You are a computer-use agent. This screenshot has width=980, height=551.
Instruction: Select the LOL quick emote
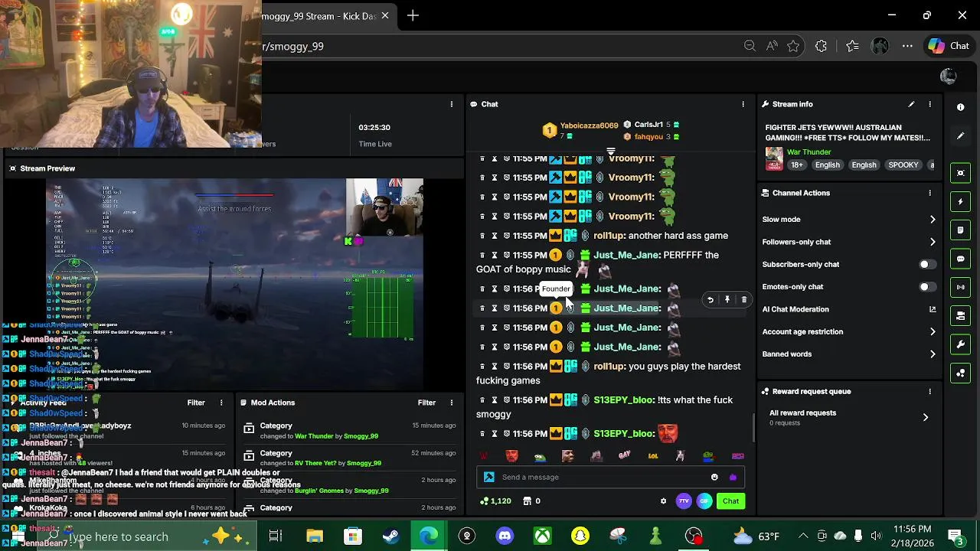click(x=652, y=456)
